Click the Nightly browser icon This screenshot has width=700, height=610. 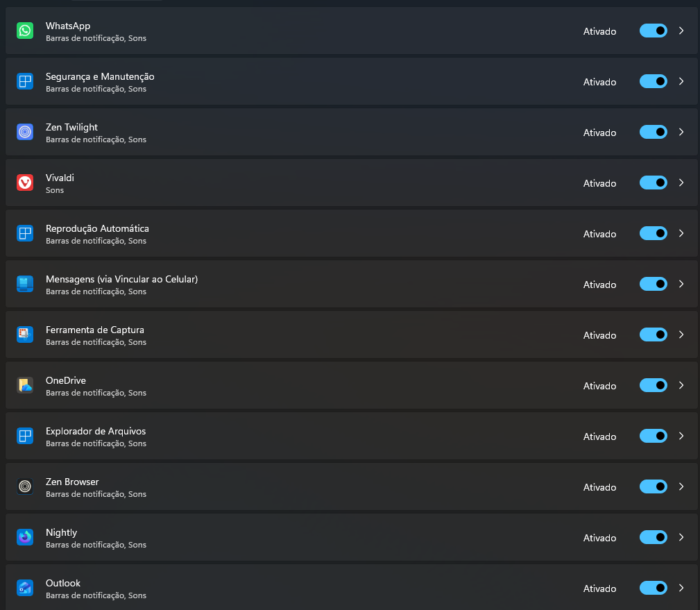(x=25, y=537)
